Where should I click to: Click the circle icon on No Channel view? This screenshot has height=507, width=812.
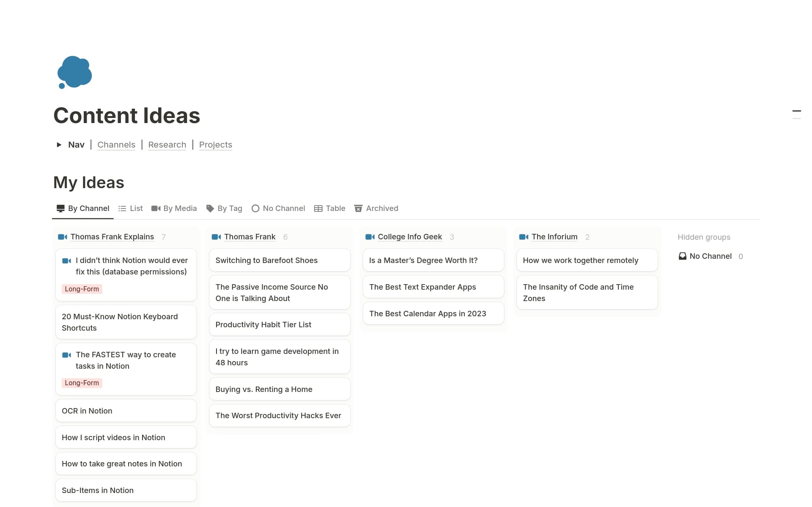tap(255, 208)
